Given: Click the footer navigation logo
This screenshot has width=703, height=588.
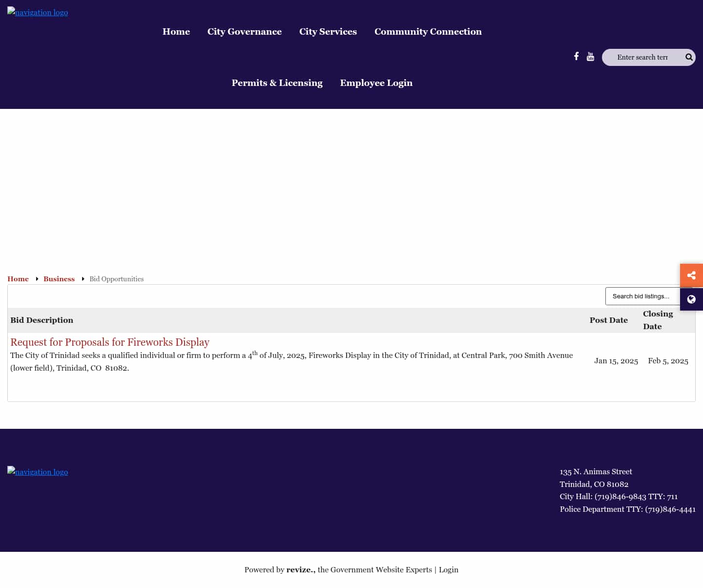Looking at the screenshot, I should (x=38, y=472).
